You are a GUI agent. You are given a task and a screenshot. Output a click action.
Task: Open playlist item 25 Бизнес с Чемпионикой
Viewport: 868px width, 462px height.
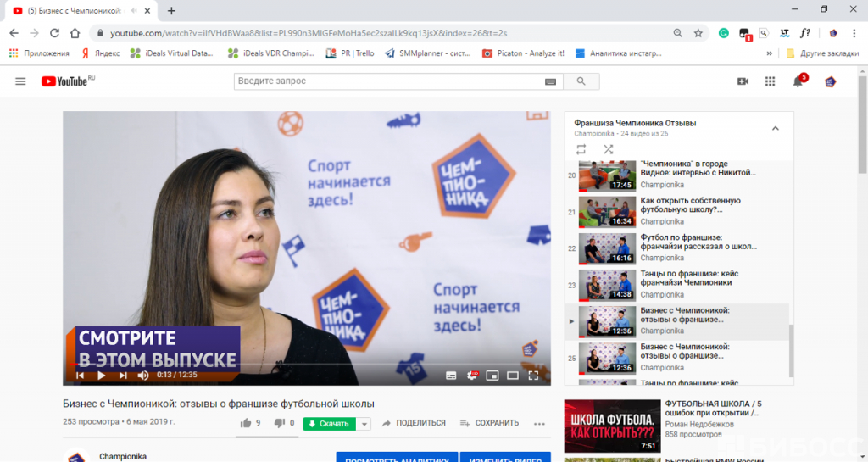(676, 358)
